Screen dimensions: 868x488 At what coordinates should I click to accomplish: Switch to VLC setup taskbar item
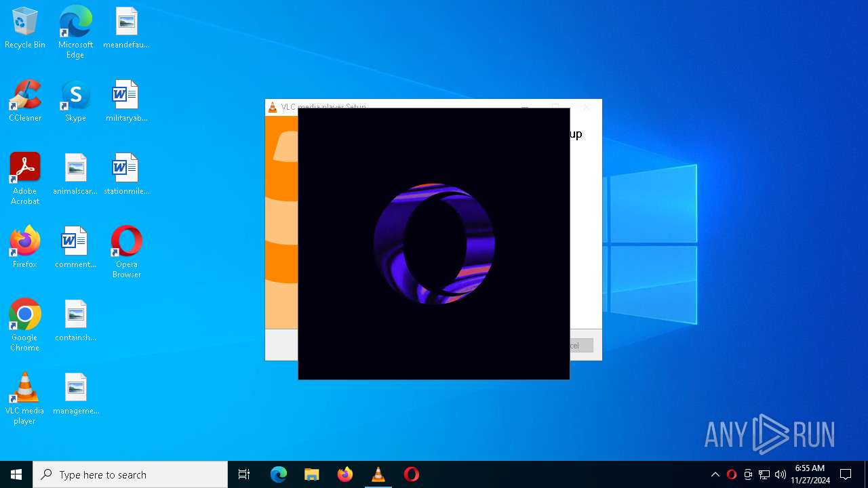378,474
